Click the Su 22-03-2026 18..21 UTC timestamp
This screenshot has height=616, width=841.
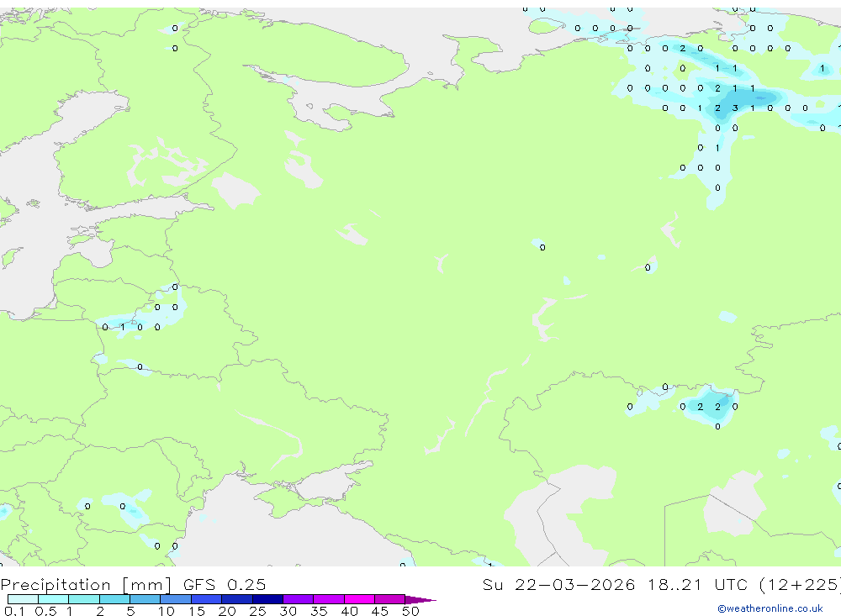(x=661, y=584)
